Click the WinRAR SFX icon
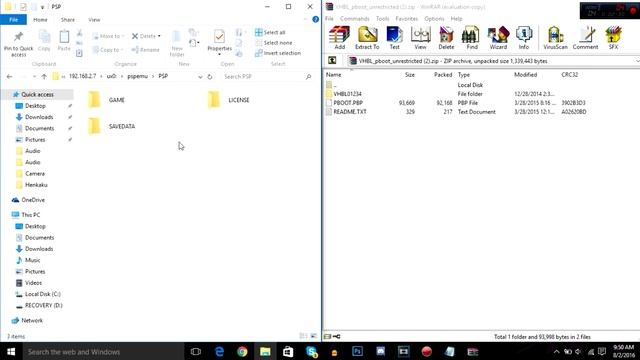Image resolution: width=640 pixels, height=360 pixels. click(x=613, y=38)
